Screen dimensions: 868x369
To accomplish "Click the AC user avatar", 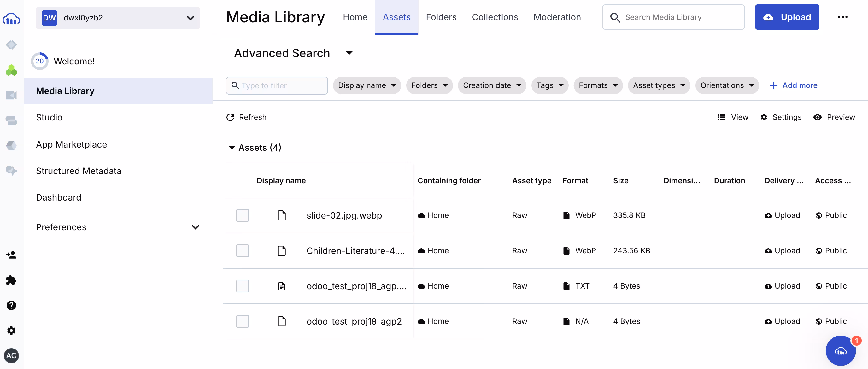I will coord(11,355).
